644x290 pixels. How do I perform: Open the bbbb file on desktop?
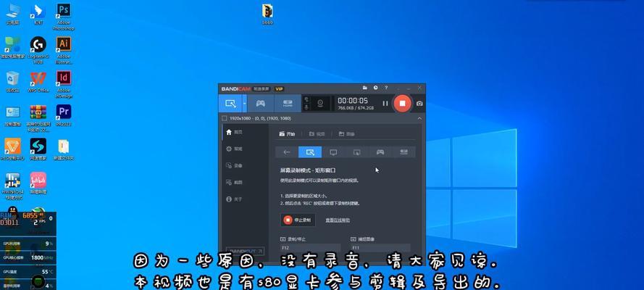pos(267,14)
